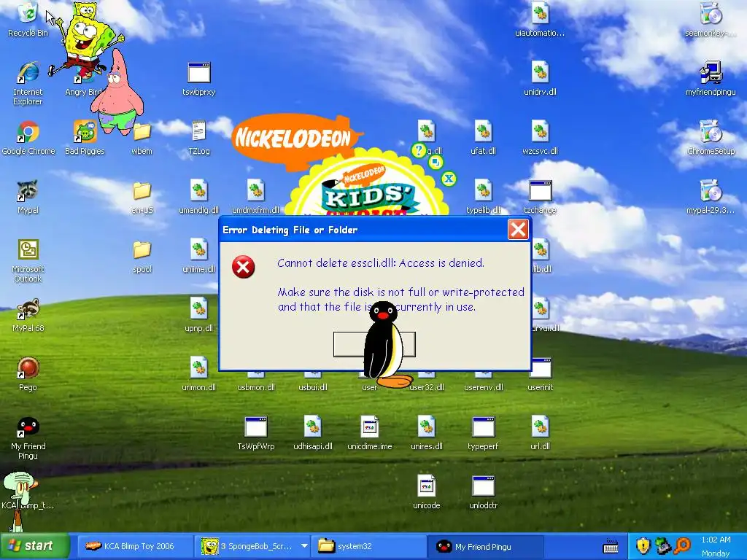Viewport: 747px width, 560px height.
Task: Click the Pingu penguin character
Action: (385, 344)
